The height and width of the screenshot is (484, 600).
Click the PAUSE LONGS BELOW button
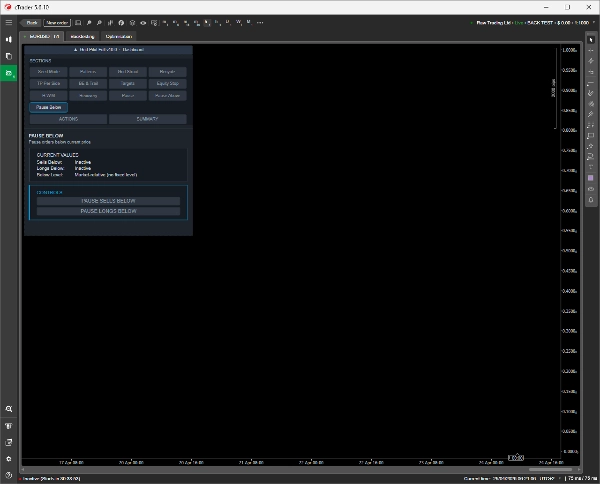click(x=108, y=211)
